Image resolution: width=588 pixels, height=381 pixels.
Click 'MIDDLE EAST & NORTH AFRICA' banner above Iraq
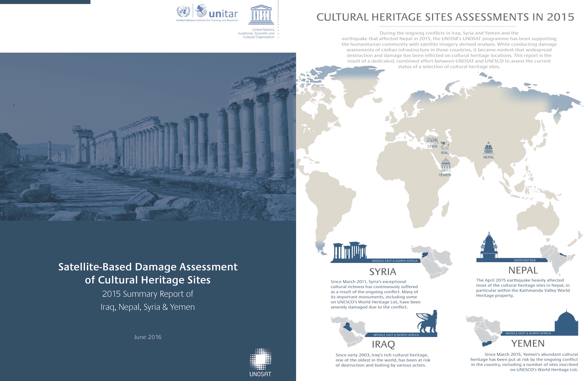(x=396, y=335)
